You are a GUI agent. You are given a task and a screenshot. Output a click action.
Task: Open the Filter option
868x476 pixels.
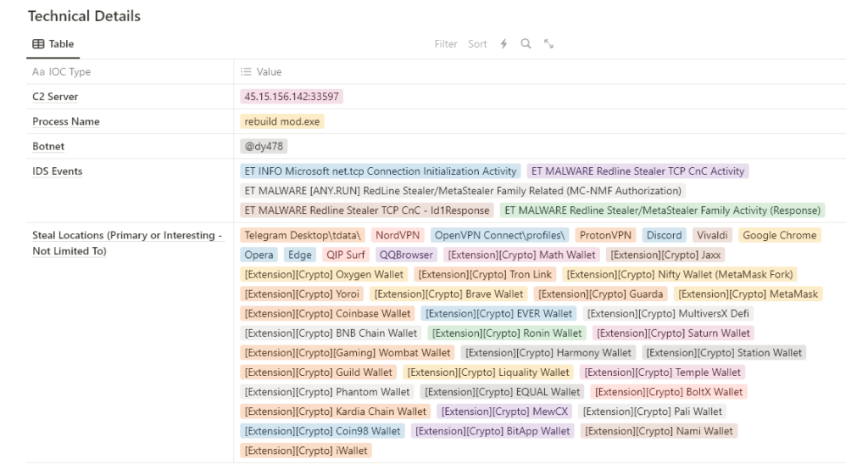point(446,44)
